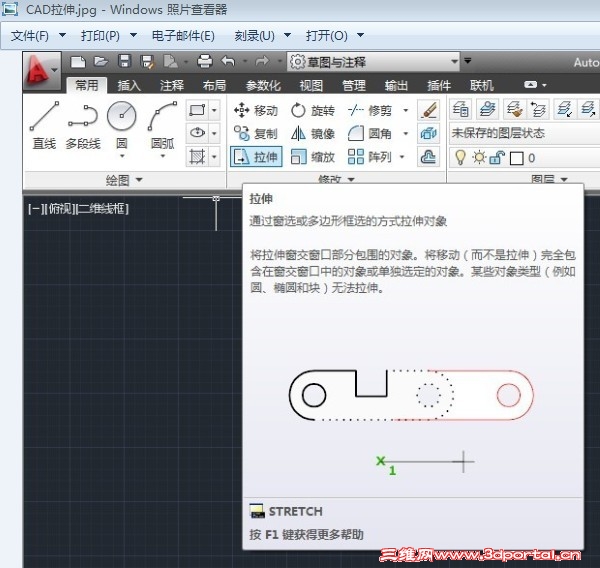Switch to the 视图 ribbon tab
The height and width of the screenshot is (568, 600).
coord(311,85)
